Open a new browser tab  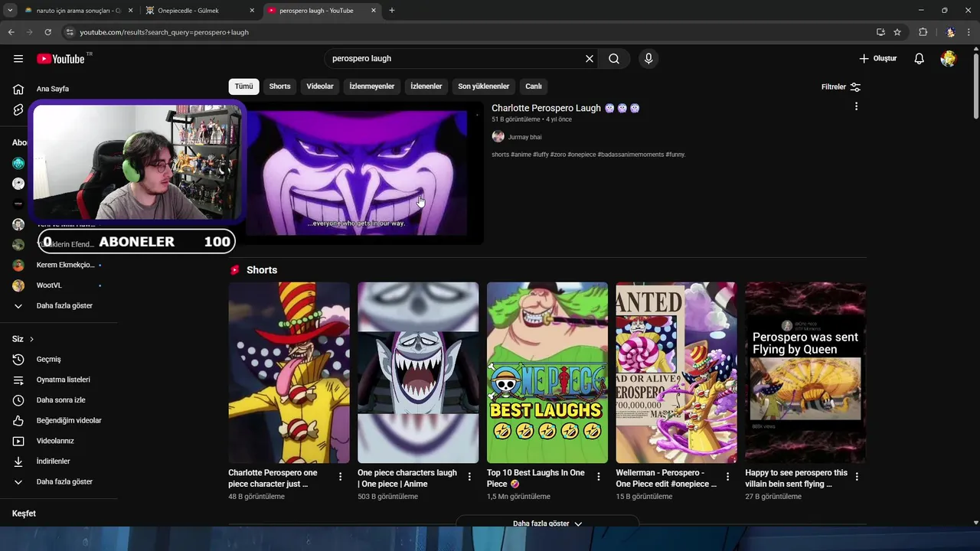392,11
